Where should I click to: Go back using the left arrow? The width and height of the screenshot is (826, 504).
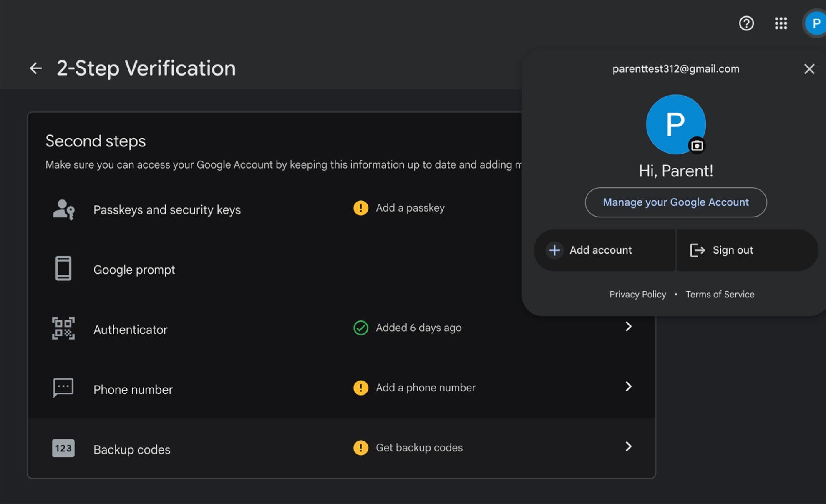[x=36, y=68]
